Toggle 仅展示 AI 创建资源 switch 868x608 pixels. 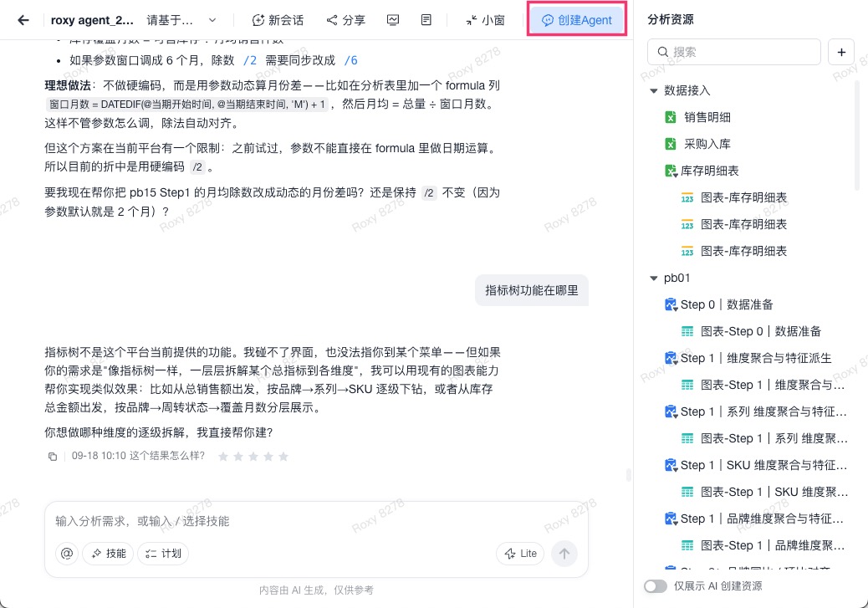click(656, 586)
